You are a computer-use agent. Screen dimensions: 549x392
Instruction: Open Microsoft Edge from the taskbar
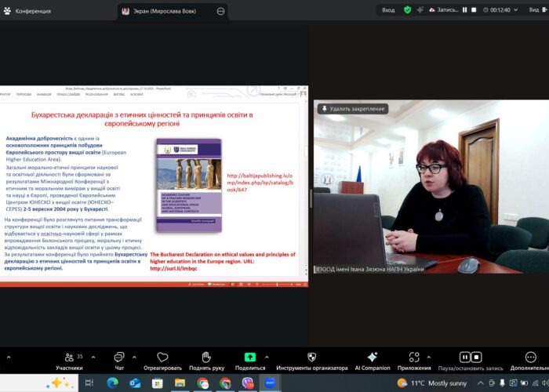coord(112,383)
